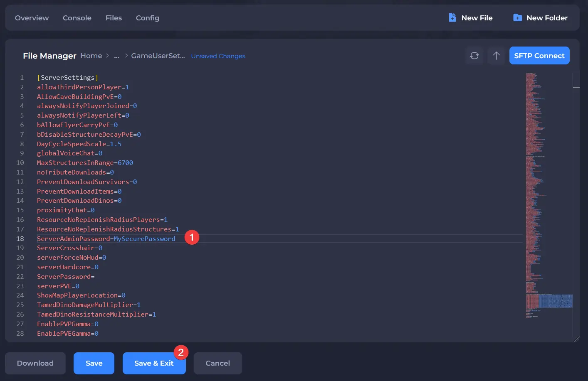Viewport: 588px width, 381px height.
Task: Place cursor in ServerAdminPassword=MySecurePassword line
Action: (106, 239)
